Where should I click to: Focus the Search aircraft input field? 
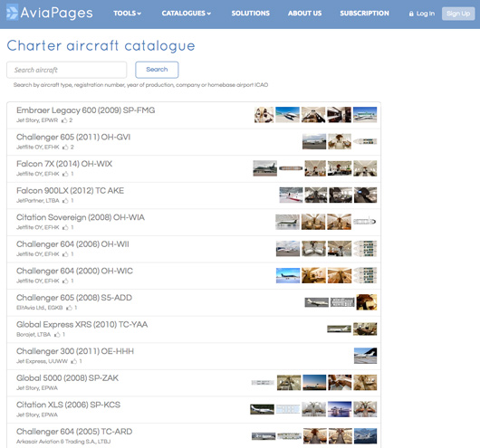coord(67,70)
